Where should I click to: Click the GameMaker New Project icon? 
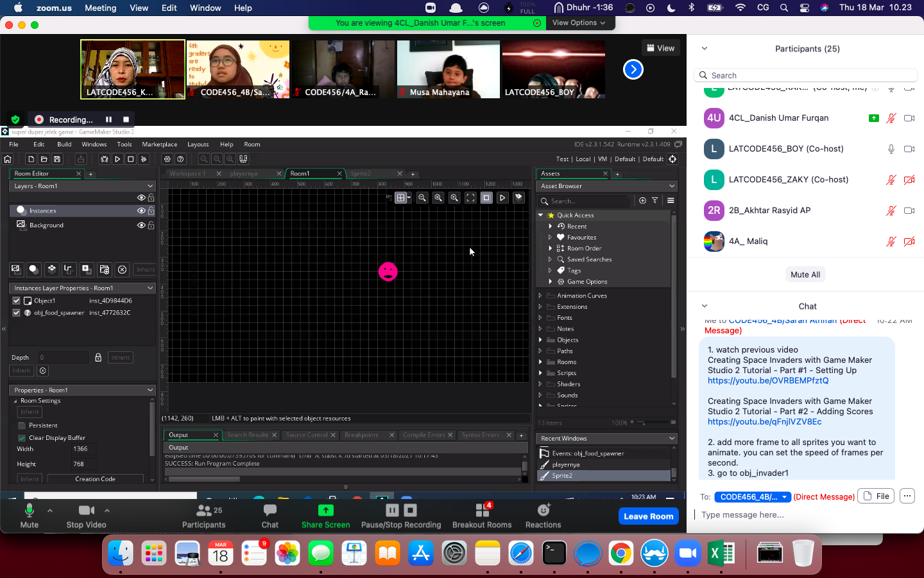tap(31, 159)
